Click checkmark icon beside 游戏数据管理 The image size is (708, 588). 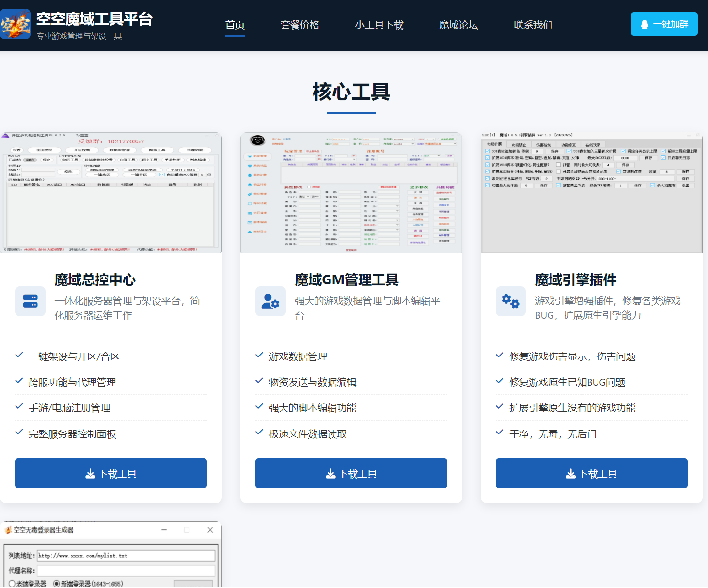click(x=259, y=355)
